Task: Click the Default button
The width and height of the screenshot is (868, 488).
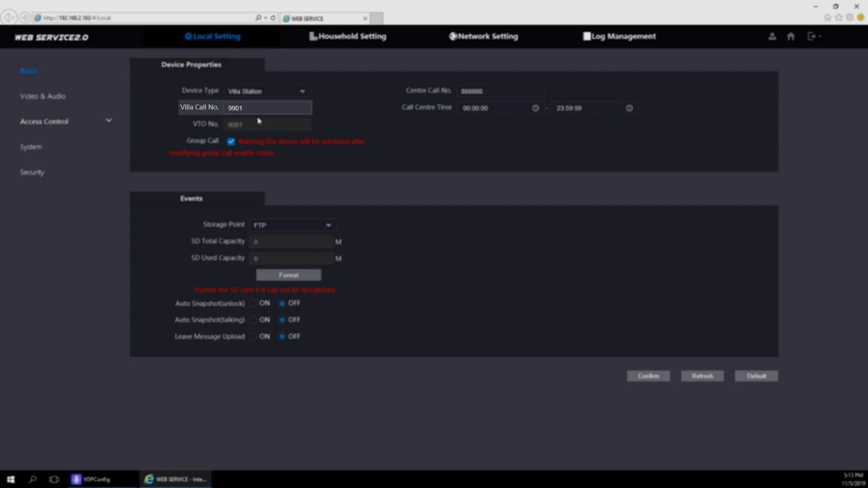Action: click(756, 376)
